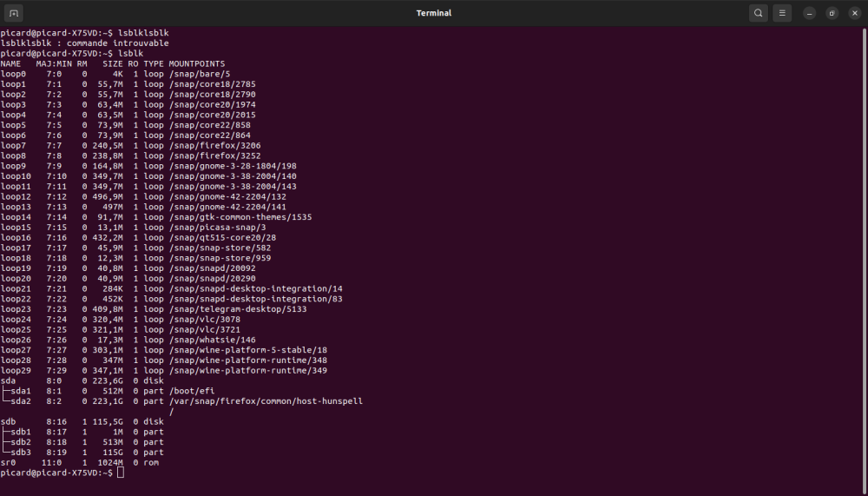Click the sda disk name
This screenshot has height=496, width=868.
(8, 381)
